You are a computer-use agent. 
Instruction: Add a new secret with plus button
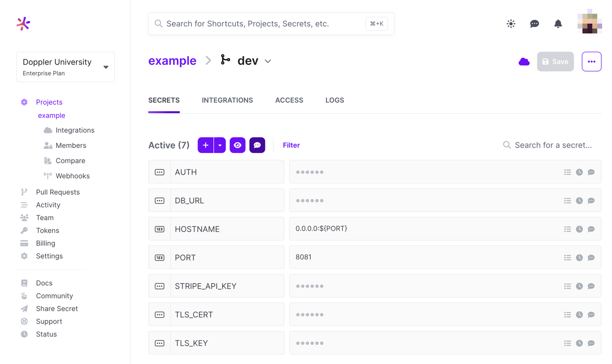[206, 145]
